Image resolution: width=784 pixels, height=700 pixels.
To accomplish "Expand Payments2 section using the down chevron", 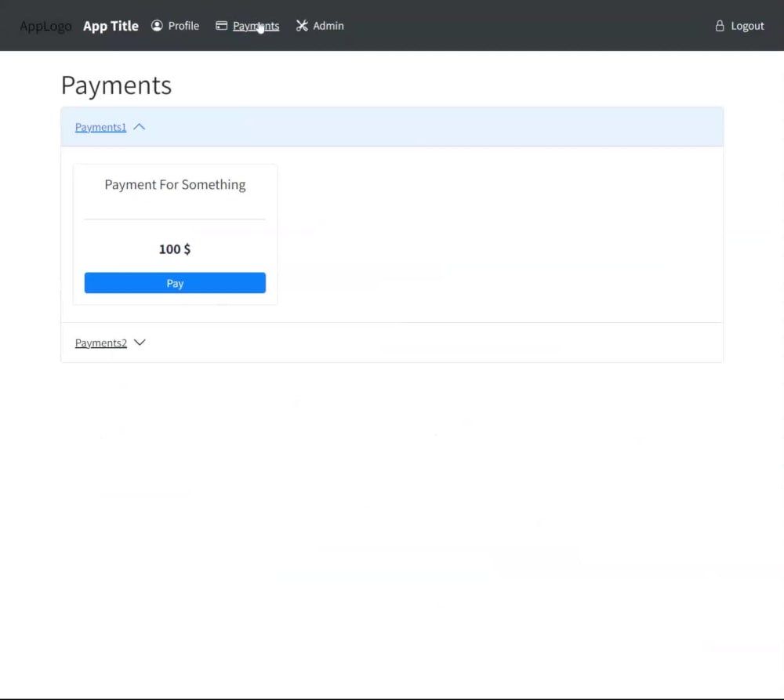I will (x=140, y=343).
